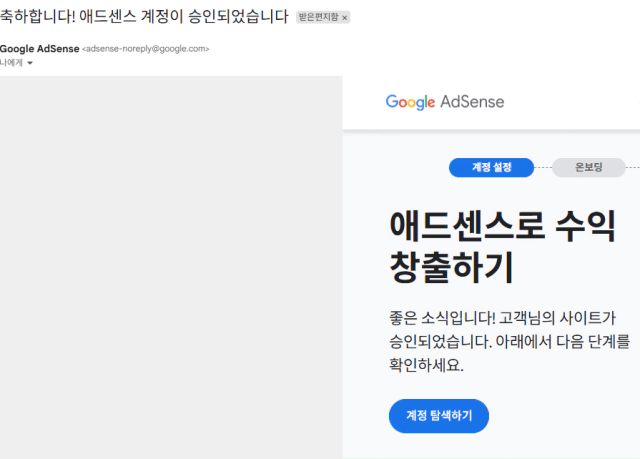
Task: Click the 나에게 recipient text
Action: coord(11,63)
